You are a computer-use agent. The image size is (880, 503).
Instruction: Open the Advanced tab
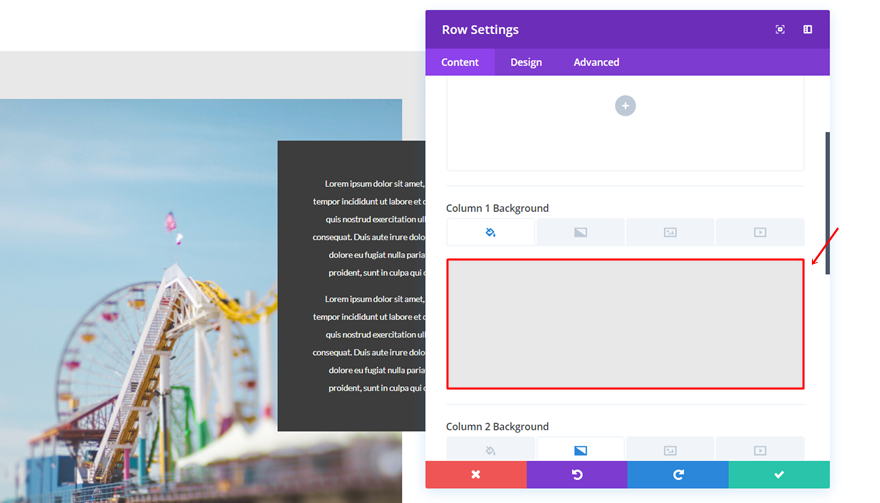click(596, 62)
